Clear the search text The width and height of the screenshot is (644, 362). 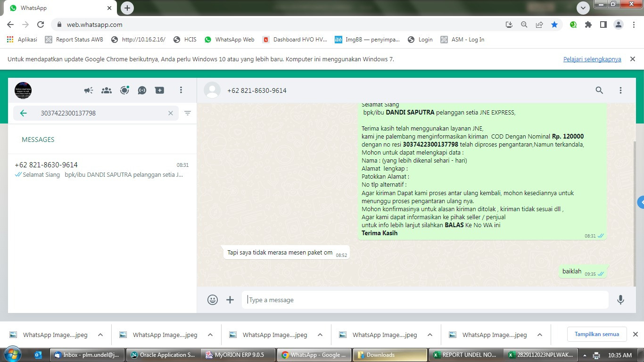[171, 113]
